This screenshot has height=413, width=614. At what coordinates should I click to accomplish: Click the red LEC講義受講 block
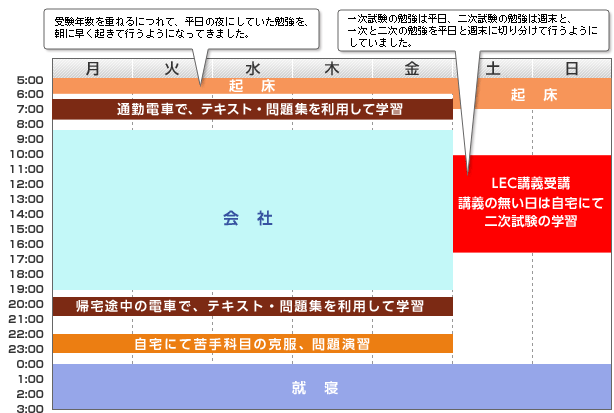click(x=532, y=204)
